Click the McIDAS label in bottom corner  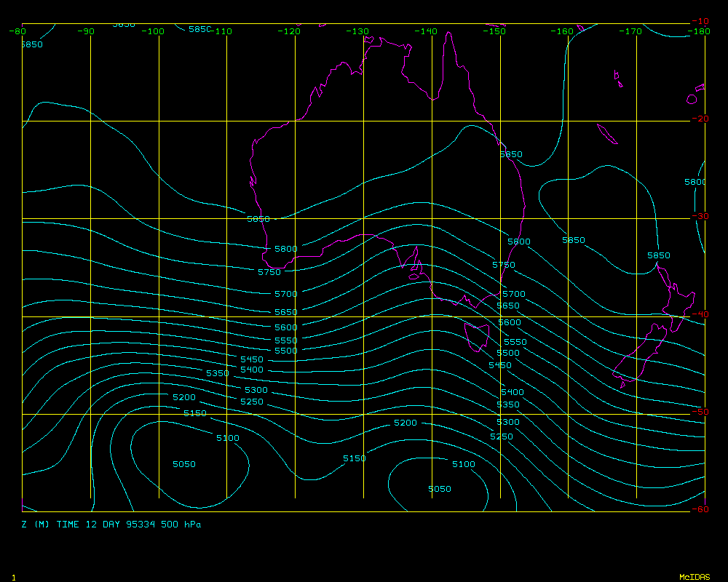pyautogui.click(x=695, y=577)
